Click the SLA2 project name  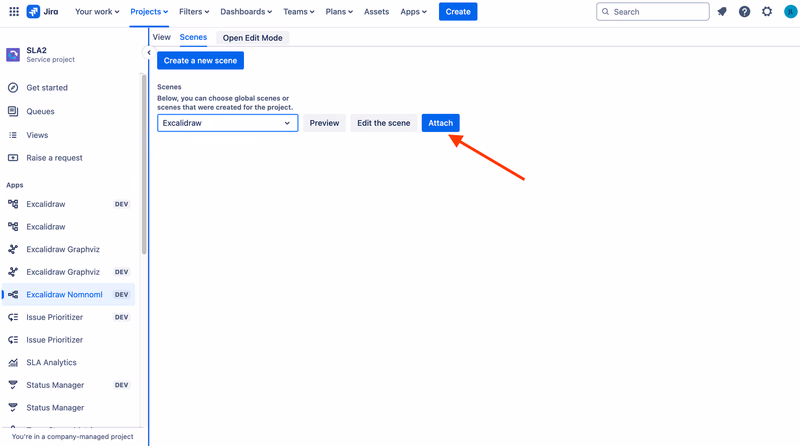36,50
